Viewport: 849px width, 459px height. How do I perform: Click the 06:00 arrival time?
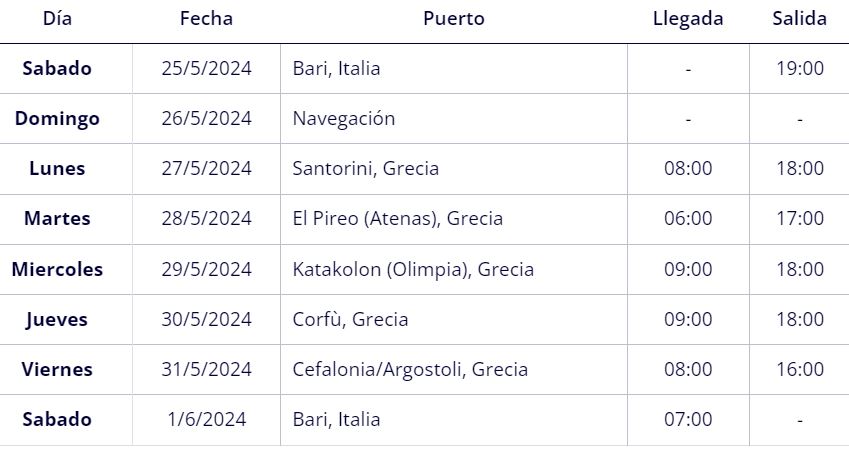pyautogui.click(x=688, y=218)
